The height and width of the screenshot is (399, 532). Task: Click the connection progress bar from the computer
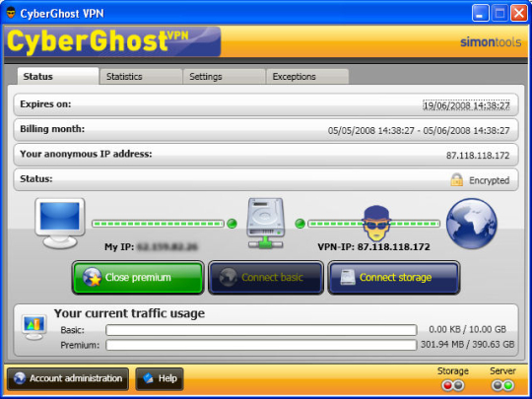pos(158,224)
